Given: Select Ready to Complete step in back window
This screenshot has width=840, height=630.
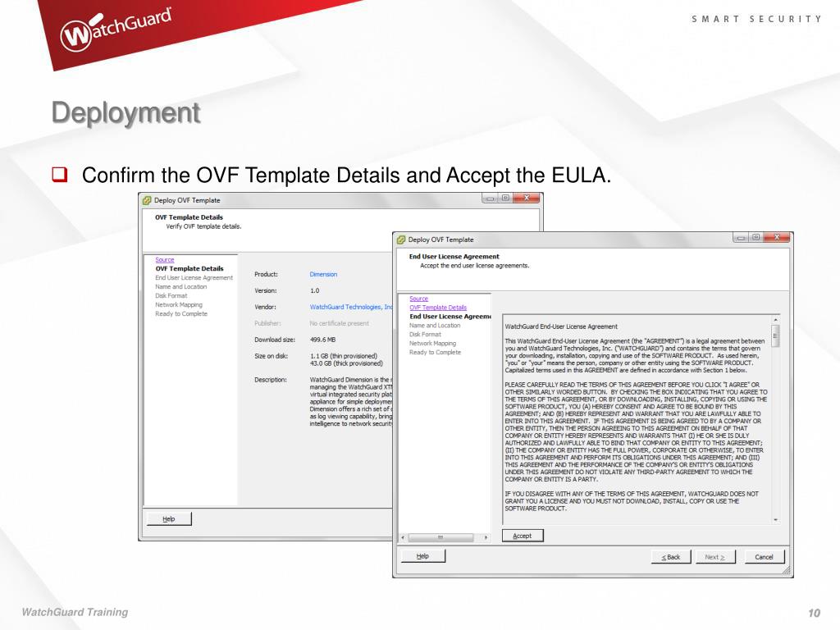Looking at the screenshot, I should 181,314.
